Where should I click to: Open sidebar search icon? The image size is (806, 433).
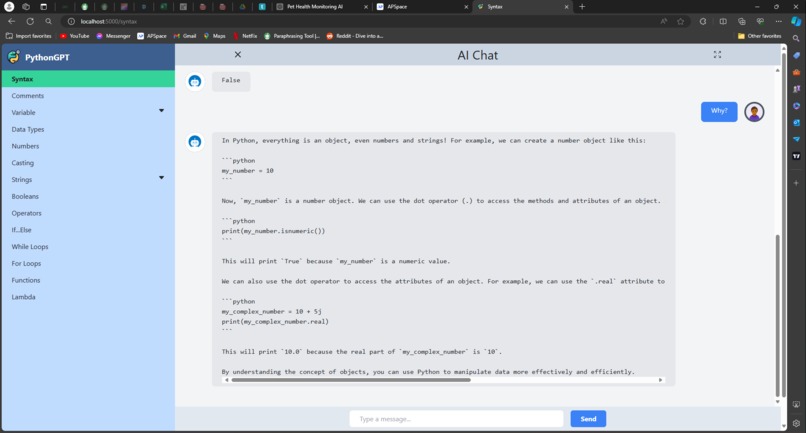pos(796,39)
